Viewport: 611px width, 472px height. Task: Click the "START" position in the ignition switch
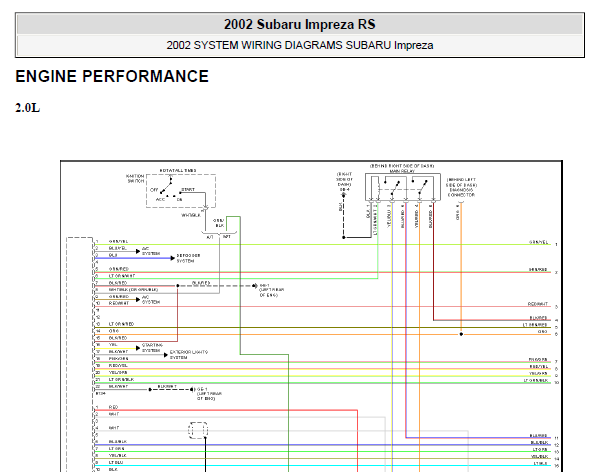coord(188,189)
